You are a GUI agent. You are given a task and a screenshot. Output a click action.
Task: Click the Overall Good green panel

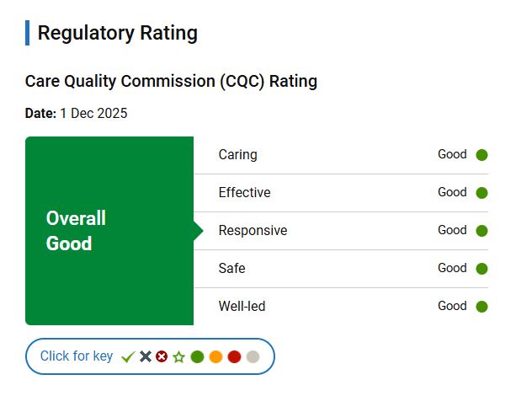pos(109,231)
